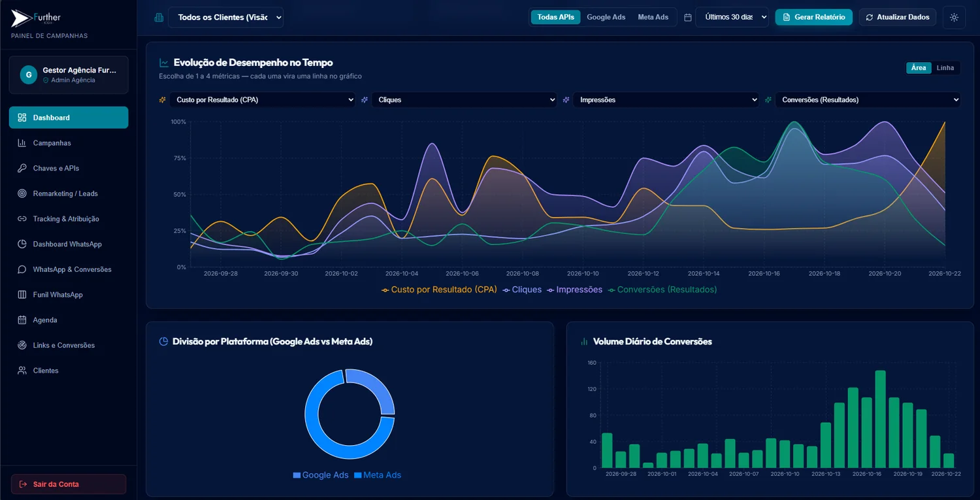Open the Conversões (Resultados) metric dropdown

[x=868, y=100]
